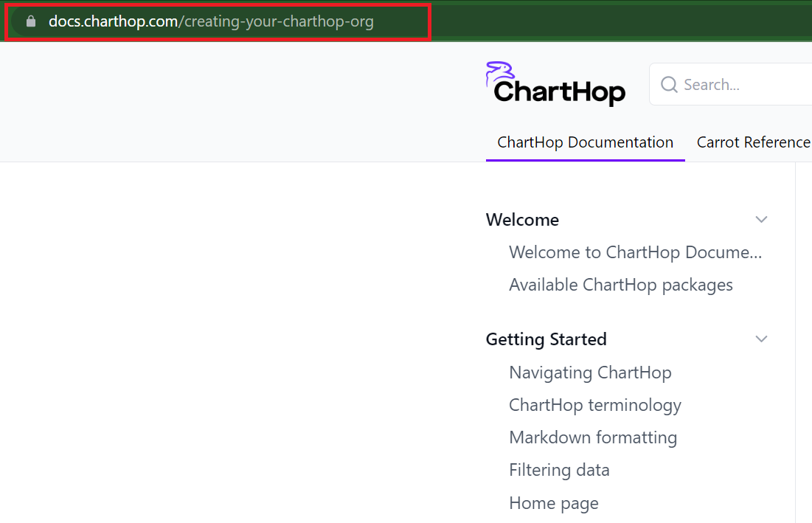
Task: Collapse the Getting Started section
Action: pos(761,339)
